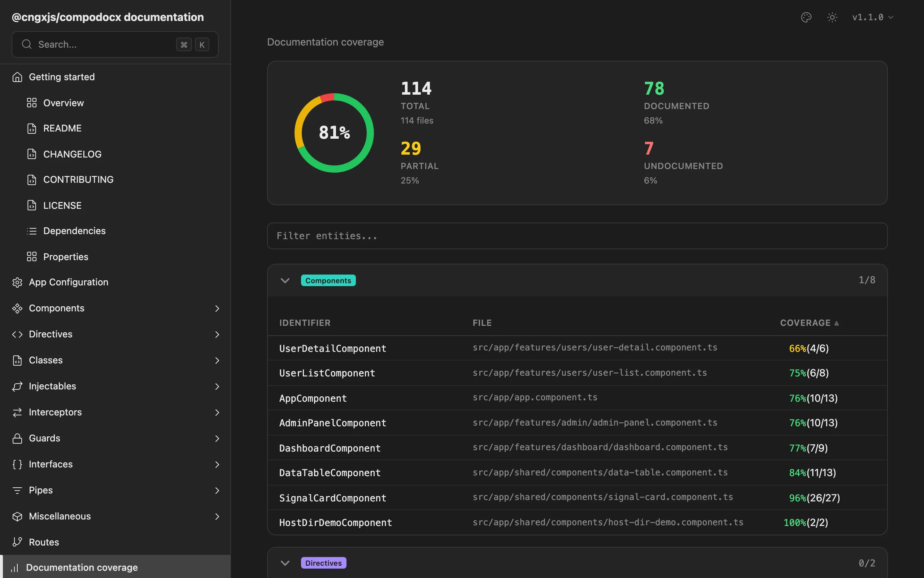Go to App Configuration

pyautogui.click(x=69, y=282)
